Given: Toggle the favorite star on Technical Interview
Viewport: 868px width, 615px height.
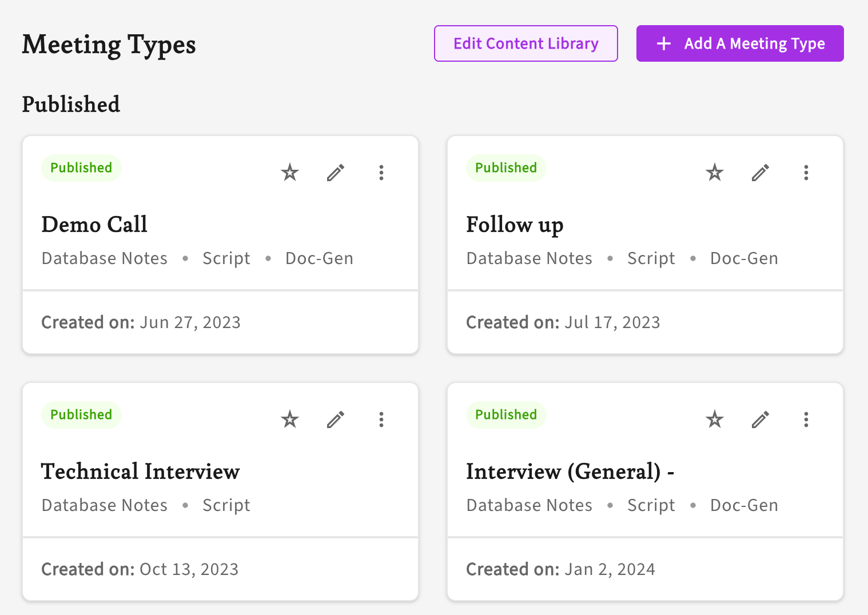Looking at the screenshot, I should (290, 420).
